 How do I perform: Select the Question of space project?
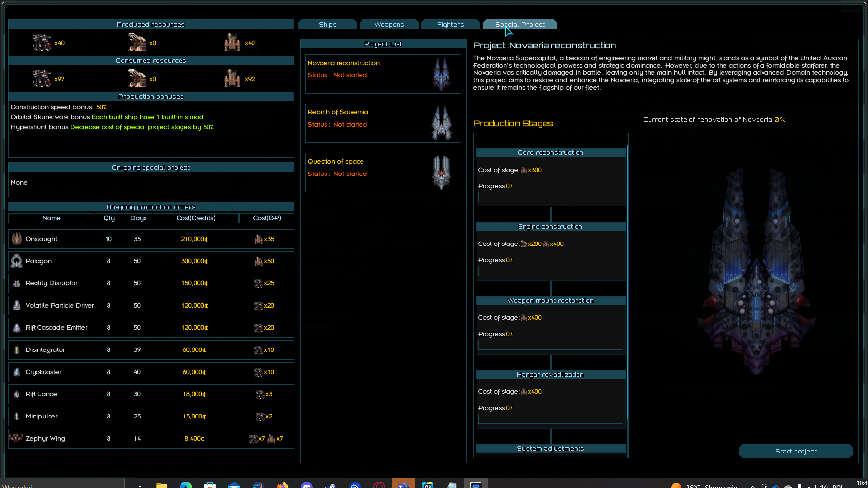(383, 173)
